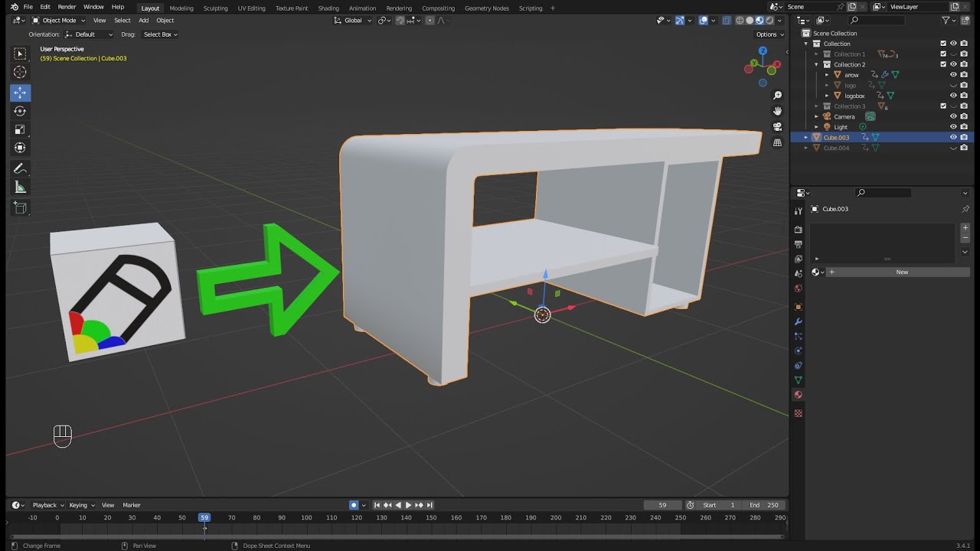Open the Render properties tab
980x551 pixels.
click(799, 230)
